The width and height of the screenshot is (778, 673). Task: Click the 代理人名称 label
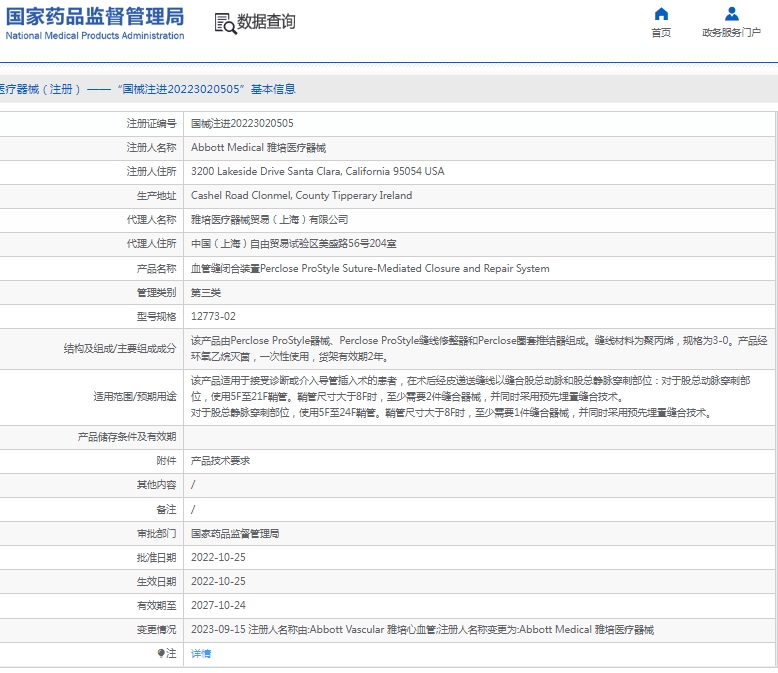pos(151,219)
